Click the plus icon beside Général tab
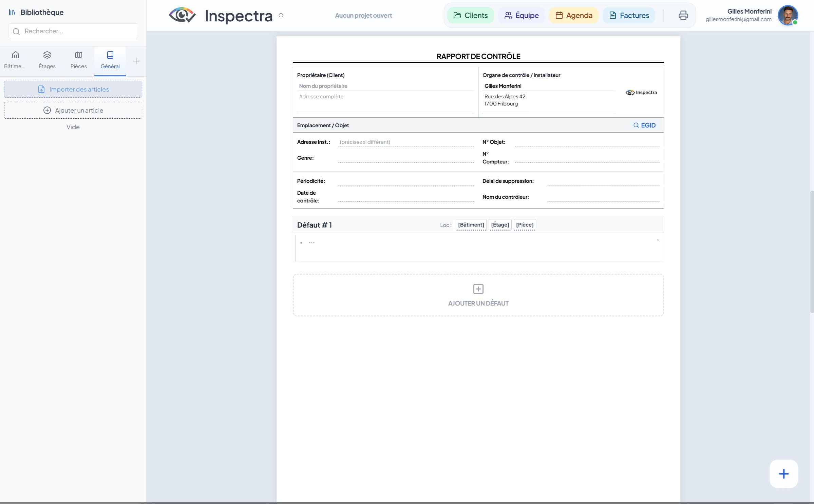Screen dimensions: 814x504 [136, 61]
